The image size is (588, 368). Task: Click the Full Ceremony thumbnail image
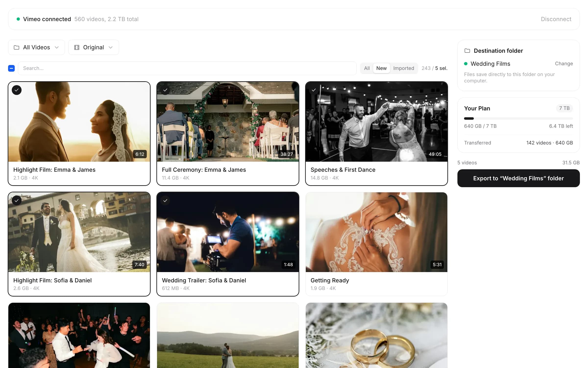pyautogui.click(x=228, y=122)
